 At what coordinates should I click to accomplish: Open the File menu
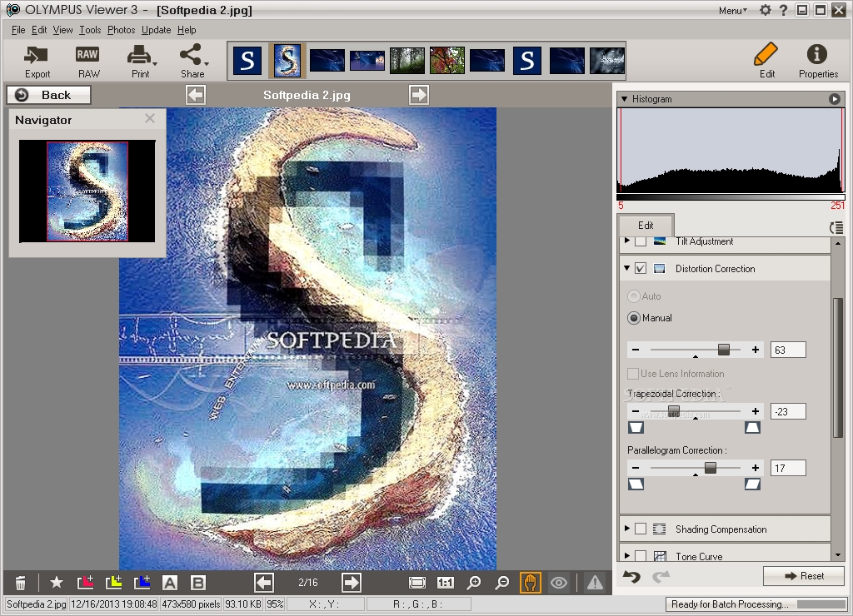point(18,30)
